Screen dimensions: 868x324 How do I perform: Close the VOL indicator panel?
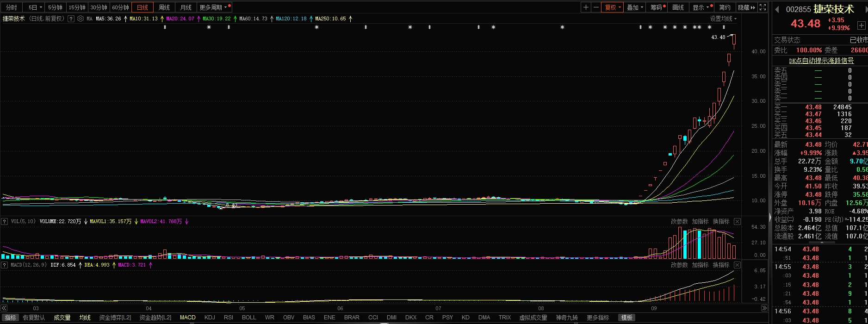[x=737, y=222]
